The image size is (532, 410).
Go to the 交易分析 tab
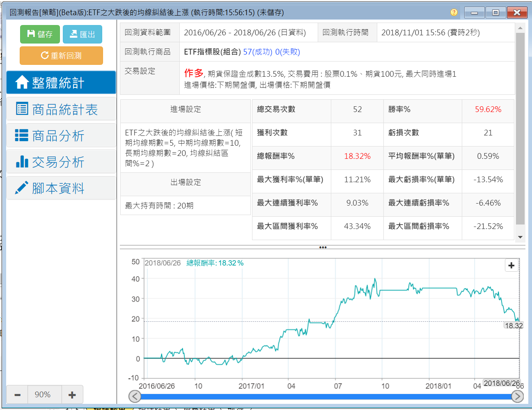pyautogui.click(x=61, y=162)
